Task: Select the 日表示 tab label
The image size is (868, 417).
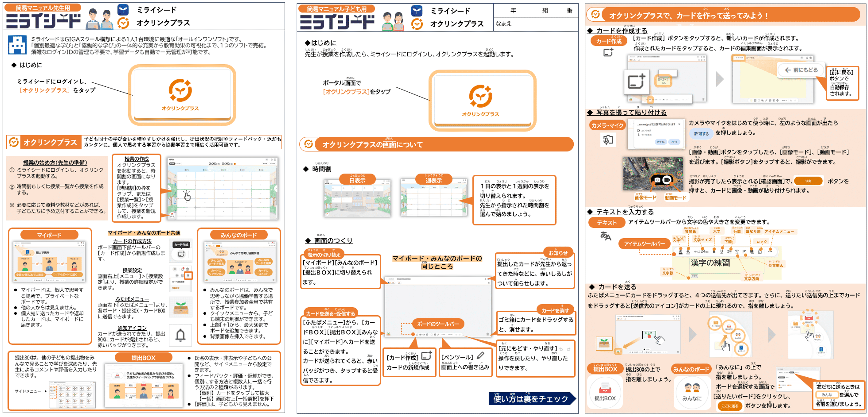Action: (x=357, y=180)
